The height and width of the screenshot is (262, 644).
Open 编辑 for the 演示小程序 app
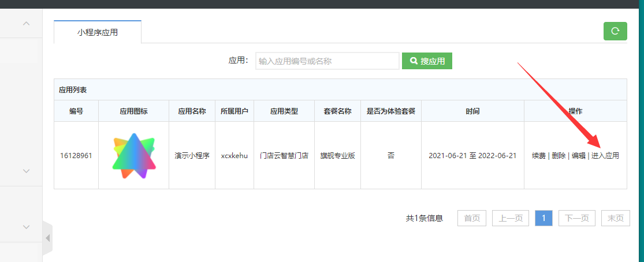578,156
